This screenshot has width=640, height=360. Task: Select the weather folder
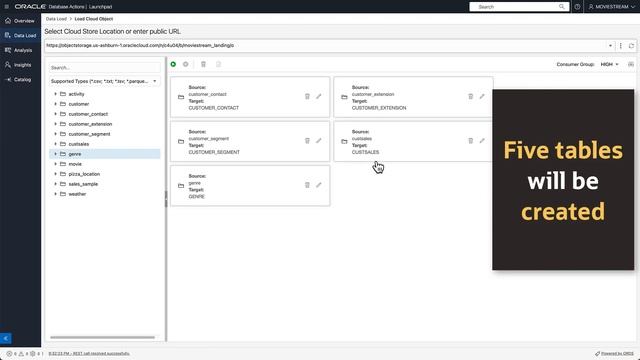click(x=77, y=194)
